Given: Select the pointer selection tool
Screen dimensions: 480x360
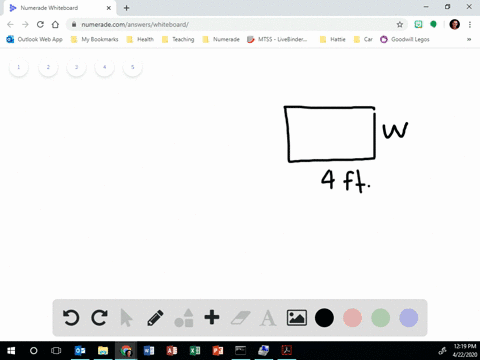Looking at the screenshot, I should coord(126,318).
